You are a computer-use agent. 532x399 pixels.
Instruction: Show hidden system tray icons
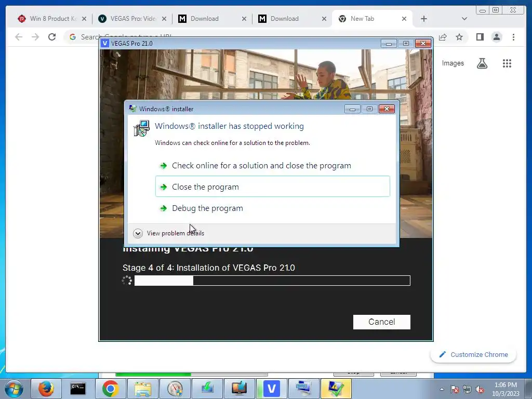[442, 389]
